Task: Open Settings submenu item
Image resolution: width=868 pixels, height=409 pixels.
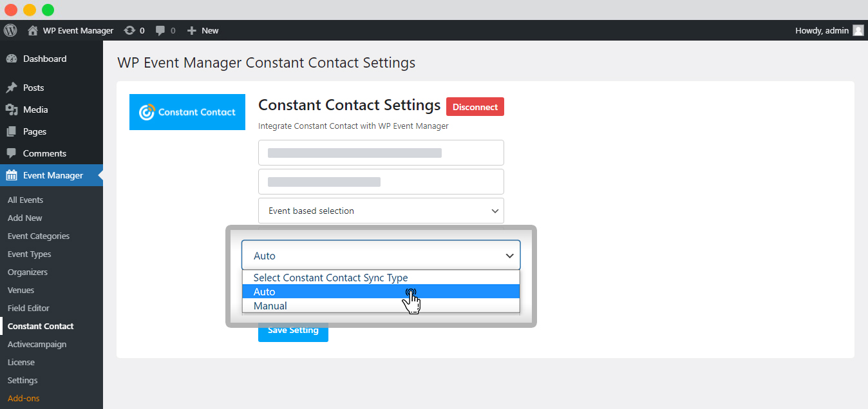Action: pyautogui.click(x=23, y=380)
